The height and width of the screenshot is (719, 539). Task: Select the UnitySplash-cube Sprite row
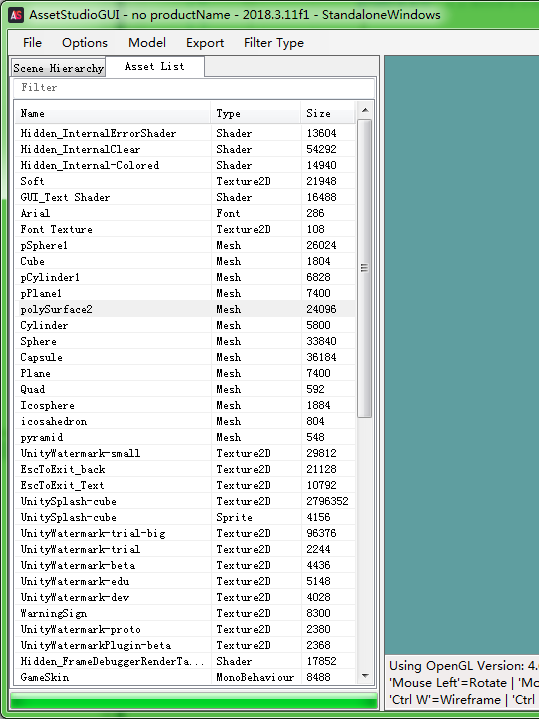pyautogui.click(x=185, y=517)
